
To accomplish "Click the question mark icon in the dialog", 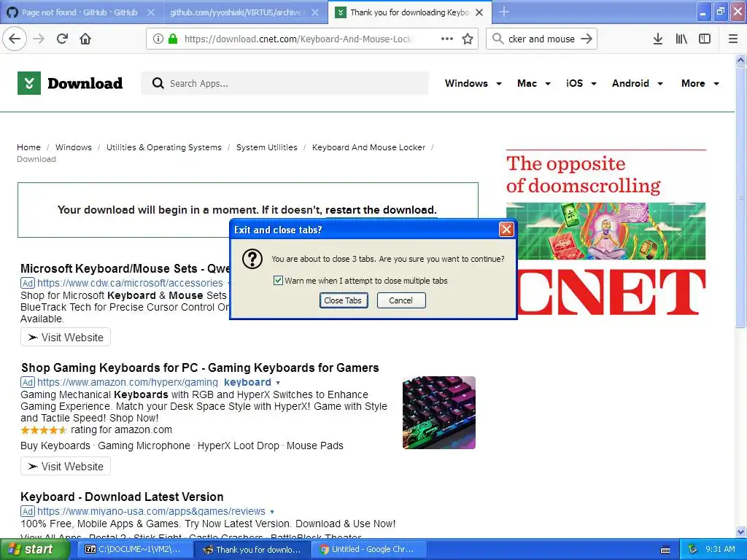I will pos(252,259).
